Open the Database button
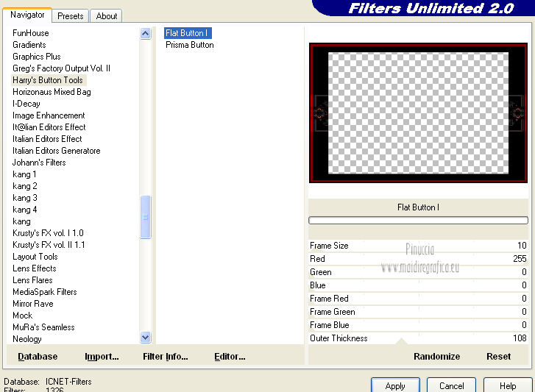535x392 pixels. click(38, 357)
